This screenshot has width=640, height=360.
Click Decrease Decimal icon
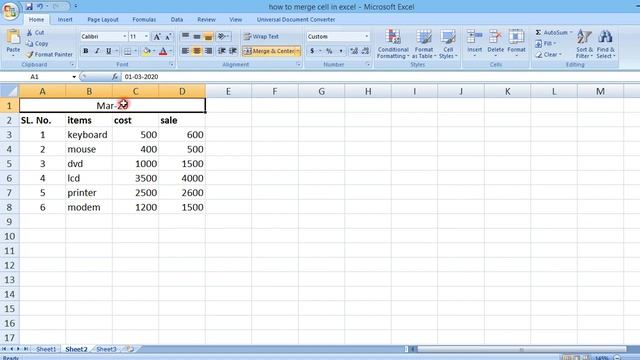365,51
